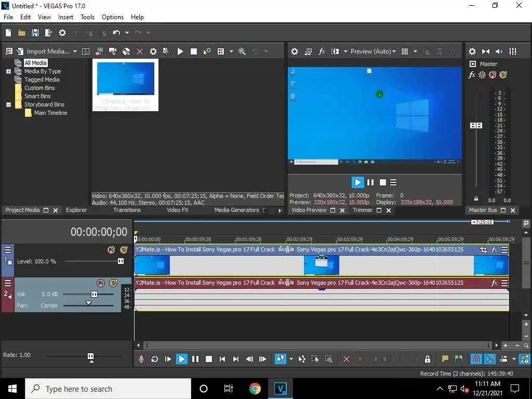
Task: Enable Snapping with the magnet icon
Action: (476, 359)
